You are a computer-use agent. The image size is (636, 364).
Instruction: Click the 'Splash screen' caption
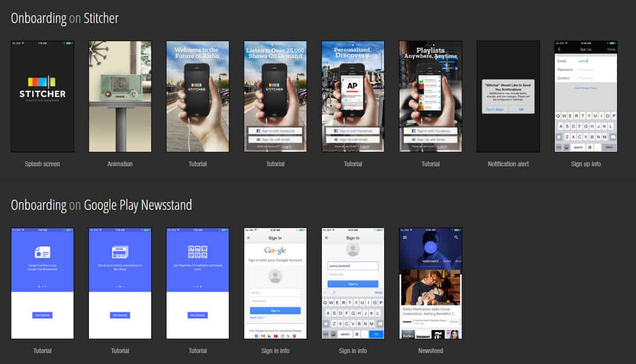pos(42,164)
